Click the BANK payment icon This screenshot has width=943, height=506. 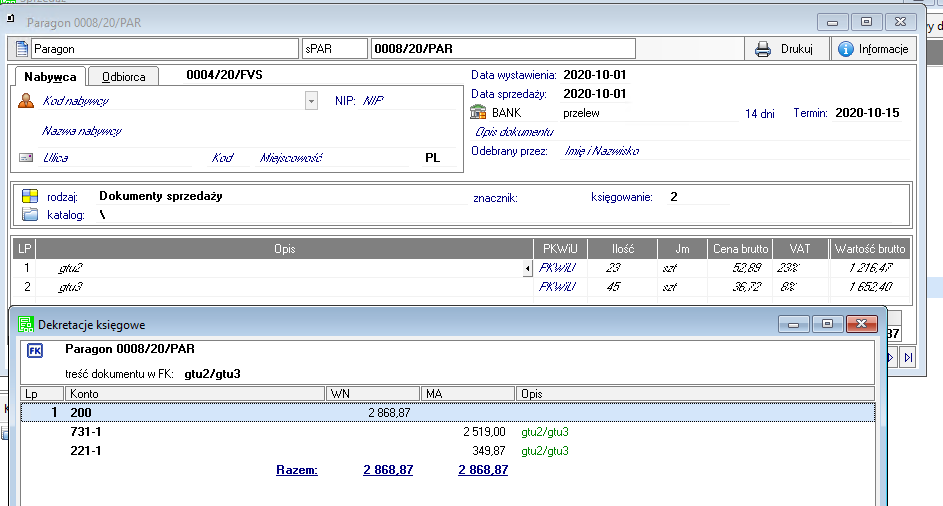479,113
